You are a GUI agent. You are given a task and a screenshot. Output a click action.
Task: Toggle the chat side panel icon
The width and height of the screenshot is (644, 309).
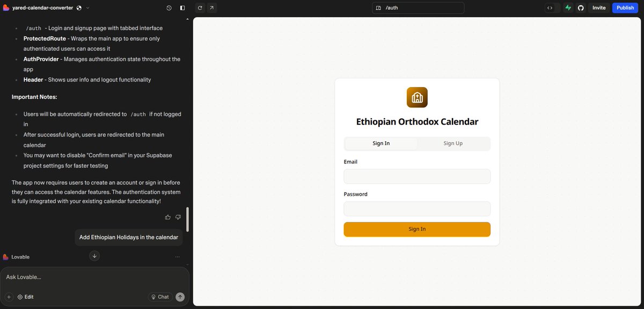[182, 8]
